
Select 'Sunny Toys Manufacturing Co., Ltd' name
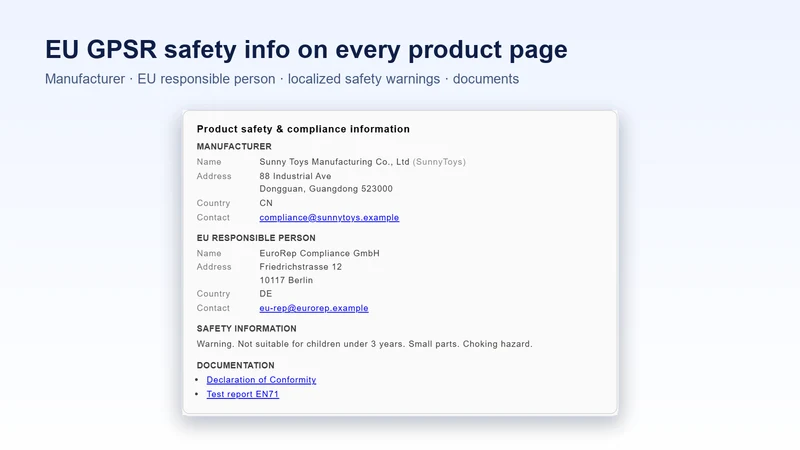[334, 162]
